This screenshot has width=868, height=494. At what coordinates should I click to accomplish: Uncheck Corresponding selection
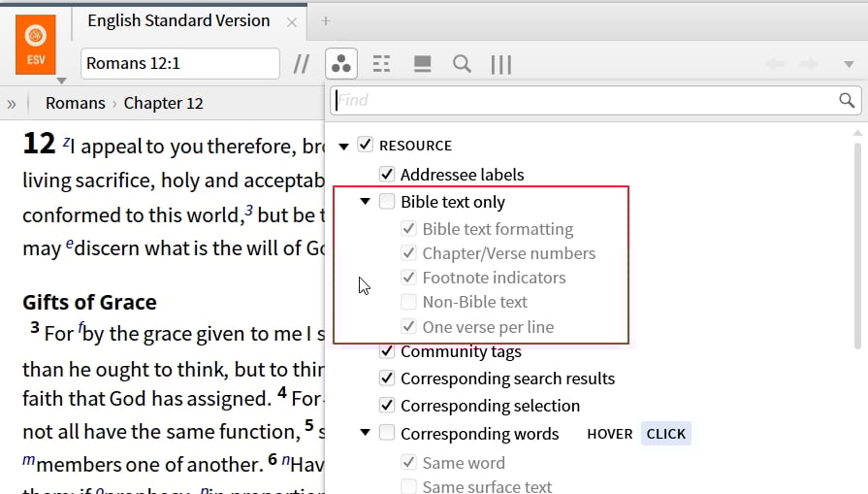(x=387, y=405)
